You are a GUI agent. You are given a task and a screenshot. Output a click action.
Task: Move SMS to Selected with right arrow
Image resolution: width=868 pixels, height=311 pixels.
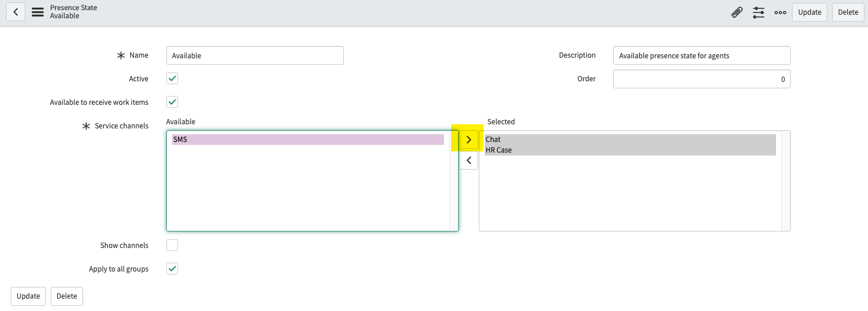tap(469, 140)
